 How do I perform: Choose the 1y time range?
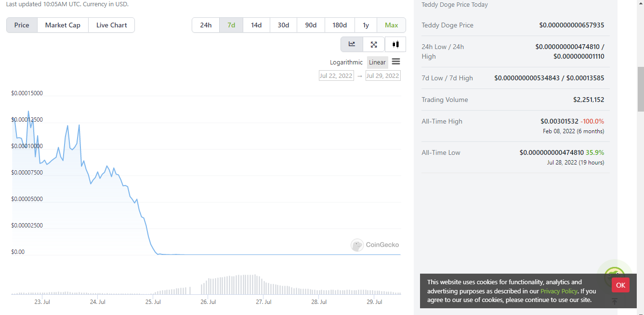point(366,25)
